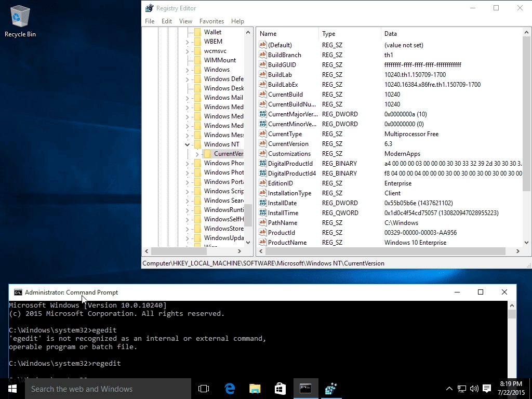This screenshot has height=399, width=532.
Task: Sort values by the Name column header
Action: point(288,34)
